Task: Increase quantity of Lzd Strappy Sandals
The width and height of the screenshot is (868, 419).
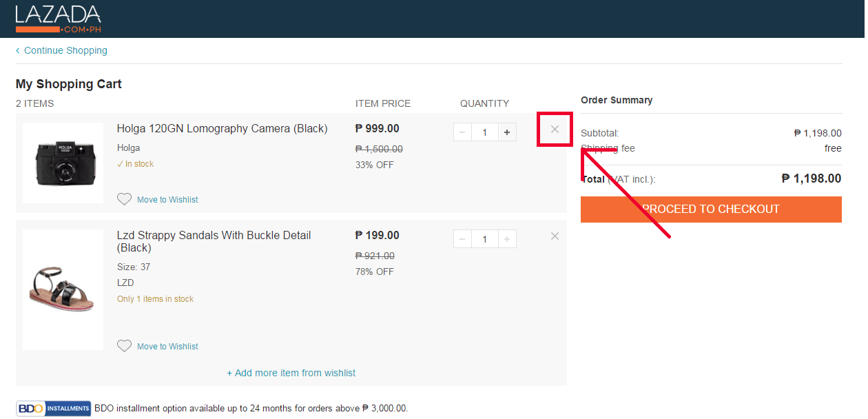Action: click(x=507, y=239)
